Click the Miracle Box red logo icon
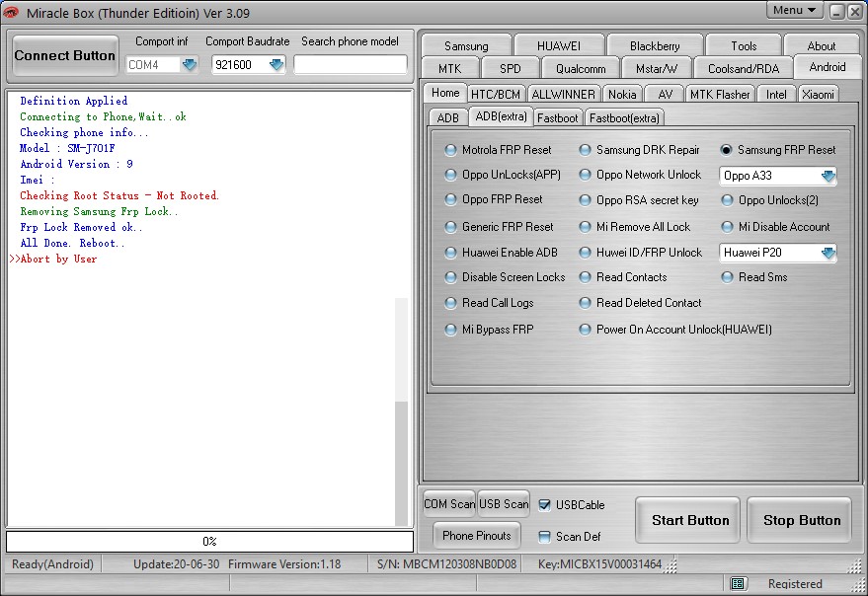This screenshot has width=868, height=596. point(11,12)
